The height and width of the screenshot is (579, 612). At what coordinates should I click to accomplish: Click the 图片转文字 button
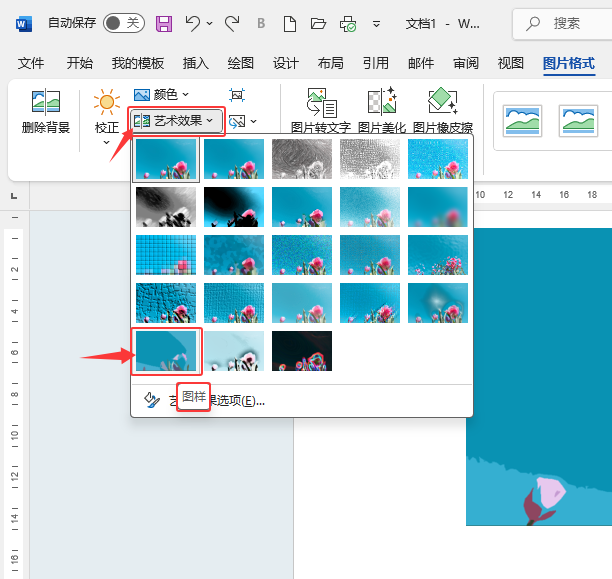[x=321, y=110]
